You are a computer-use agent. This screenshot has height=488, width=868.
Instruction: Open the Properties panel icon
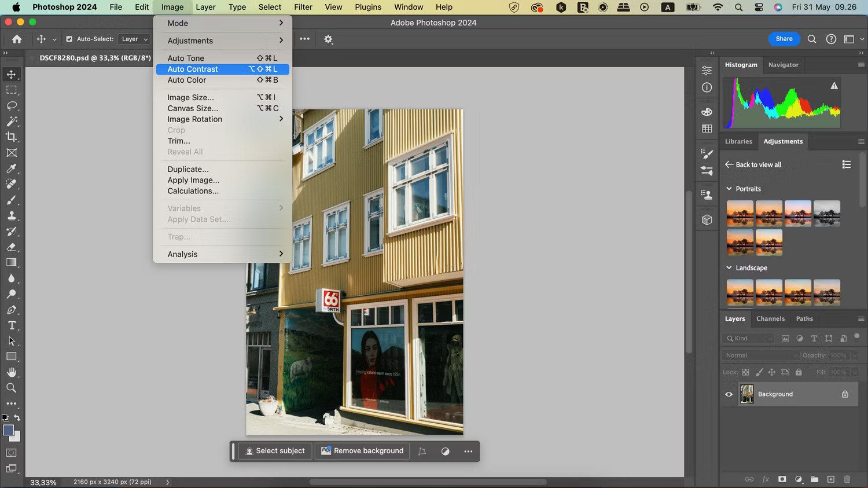706,69
